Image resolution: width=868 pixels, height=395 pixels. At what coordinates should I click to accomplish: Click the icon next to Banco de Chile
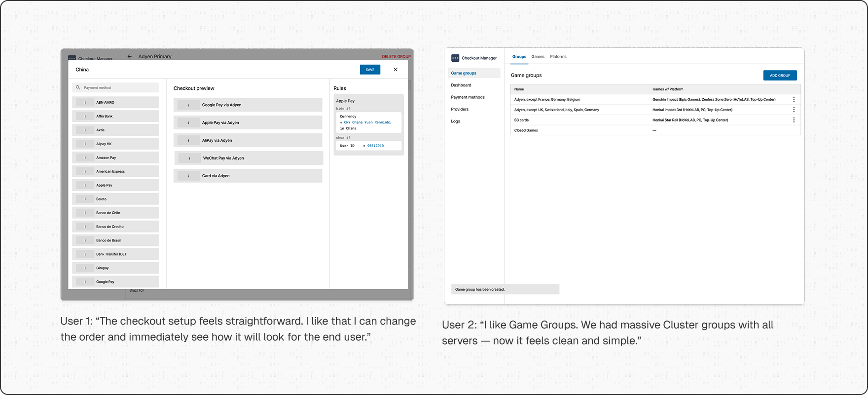click(x=85, y=213)
